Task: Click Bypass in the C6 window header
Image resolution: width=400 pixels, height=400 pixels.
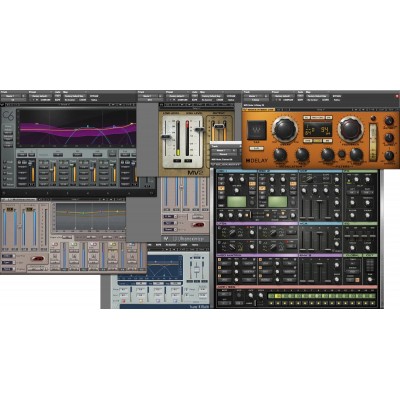Action: coord(94,96)
